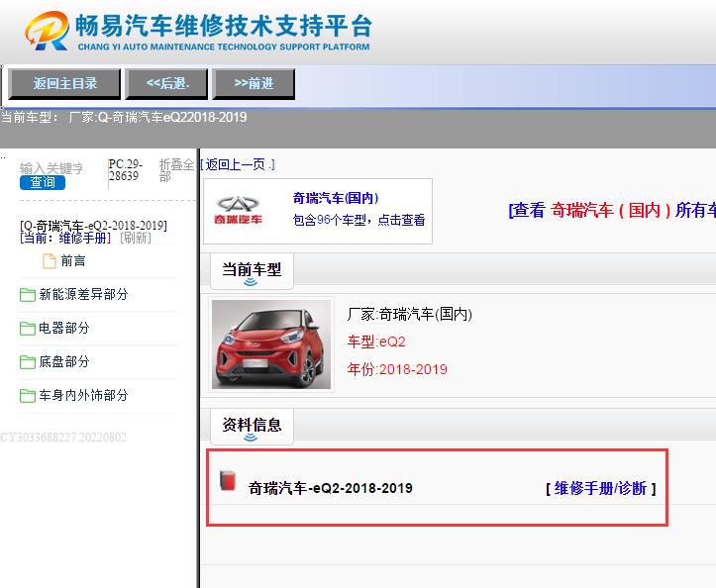Click the red eQ2 car thumbnail
716x588 pixels.
[271, 344]
